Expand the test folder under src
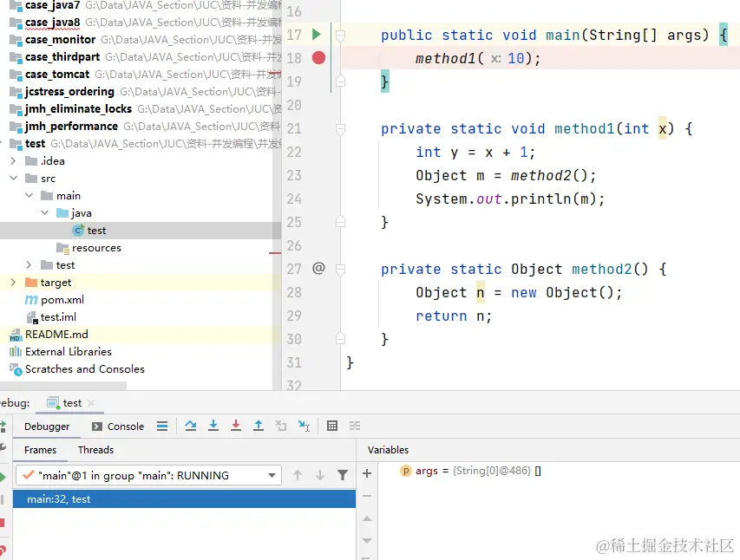This screenshot has width=740, height=560. 29,264
